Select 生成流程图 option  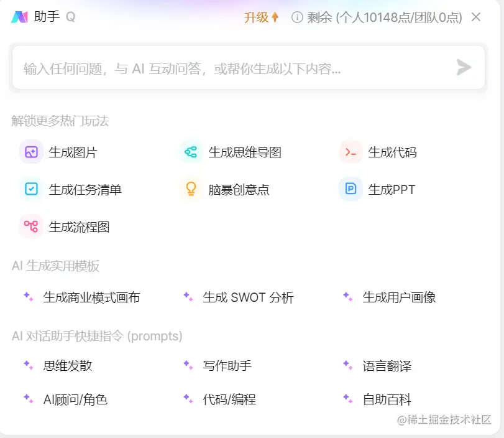point(79,227)
